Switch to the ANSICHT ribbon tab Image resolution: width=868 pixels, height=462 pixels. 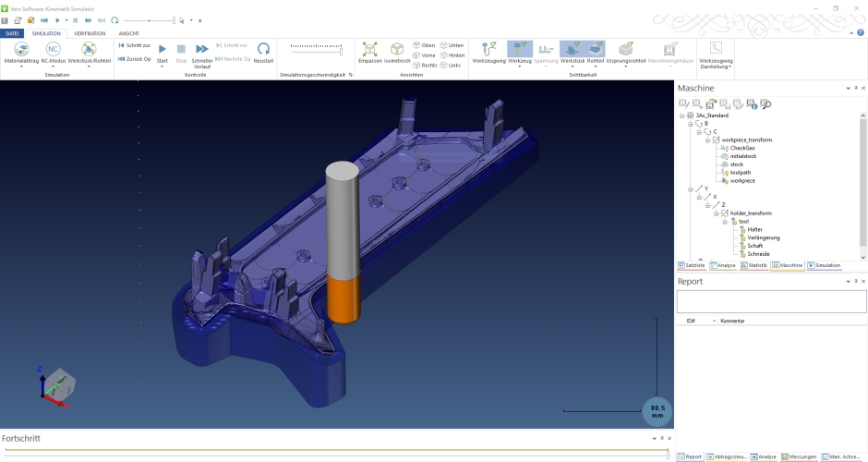pos(128,34)
